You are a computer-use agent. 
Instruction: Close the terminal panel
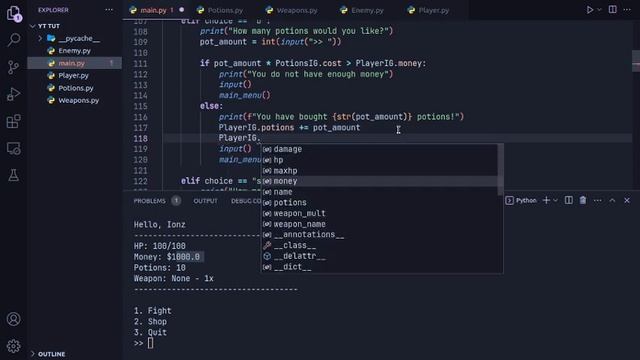[627, 200]
